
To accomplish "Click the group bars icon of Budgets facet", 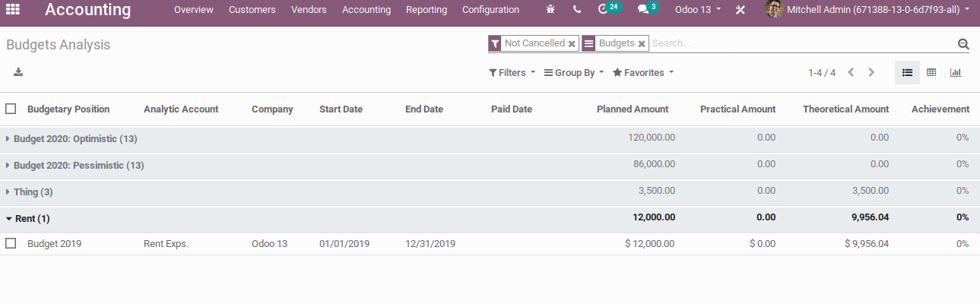I will click(x=588, y=43).
